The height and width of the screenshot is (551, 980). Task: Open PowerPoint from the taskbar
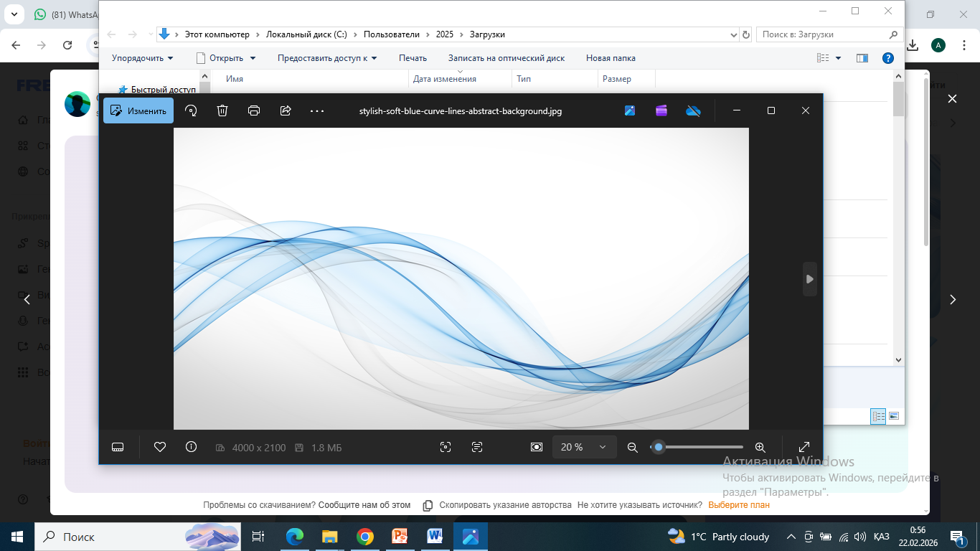[x=400, y=537]
